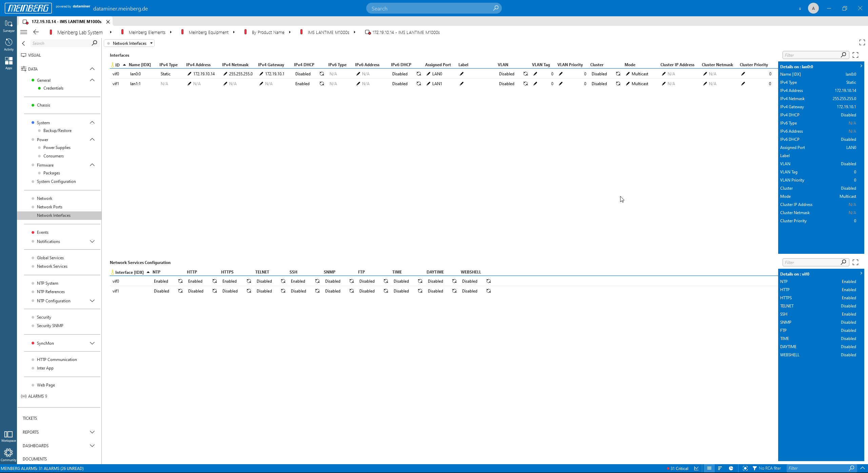Viewport: 868px width, 473px height.
Task: Toggle HTTPS service for vif1
Action: pos(249,291)
